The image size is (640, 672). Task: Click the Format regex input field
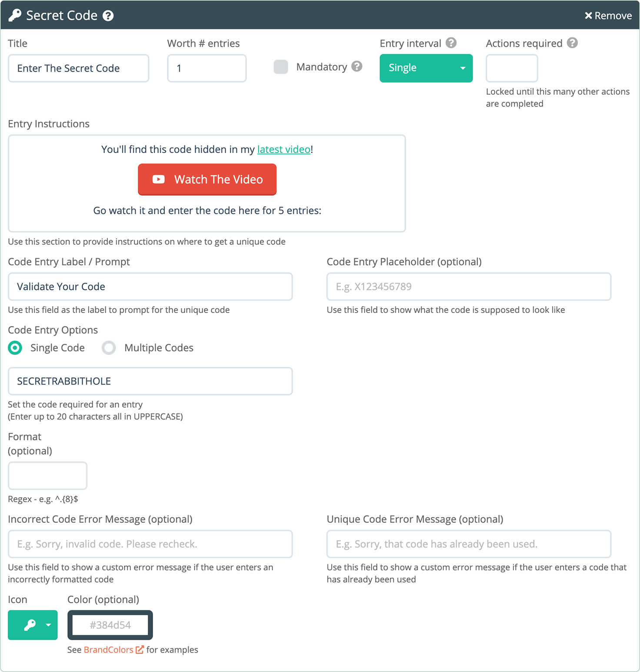(47, 476)
